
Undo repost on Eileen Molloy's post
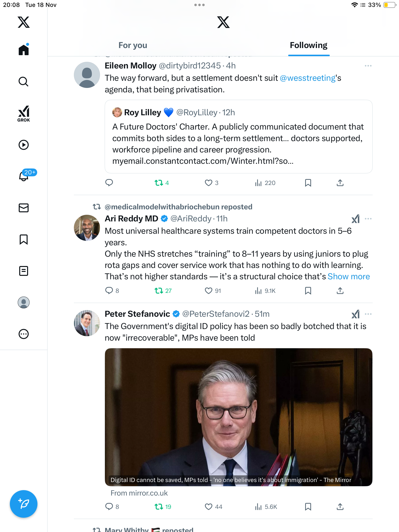[x=159, y=183]
